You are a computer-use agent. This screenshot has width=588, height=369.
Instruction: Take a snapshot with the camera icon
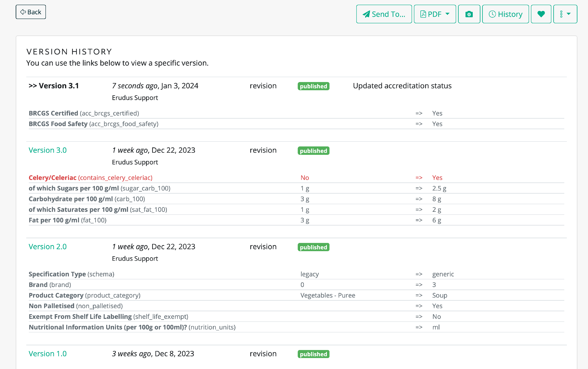point(469,14)
